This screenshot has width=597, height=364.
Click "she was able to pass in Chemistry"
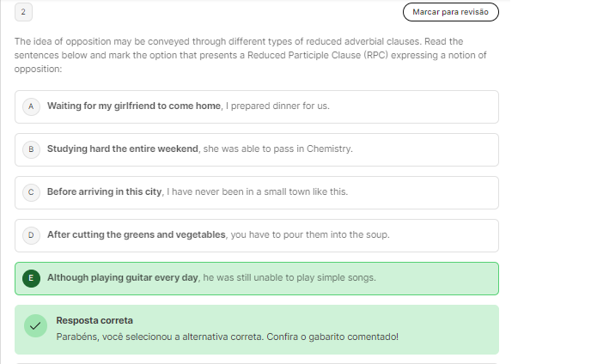(x=277, y=149)
